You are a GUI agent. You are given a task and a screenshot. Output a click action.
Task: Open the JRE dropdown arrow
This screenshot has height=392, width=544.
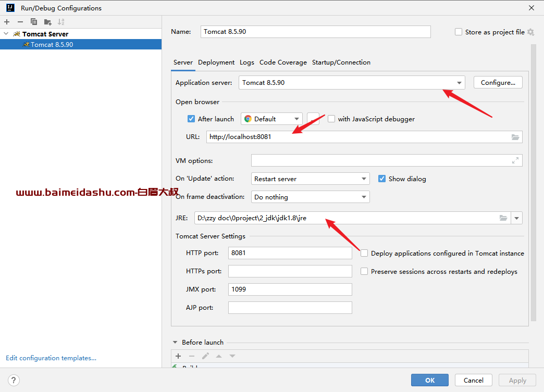pos(516,218)
